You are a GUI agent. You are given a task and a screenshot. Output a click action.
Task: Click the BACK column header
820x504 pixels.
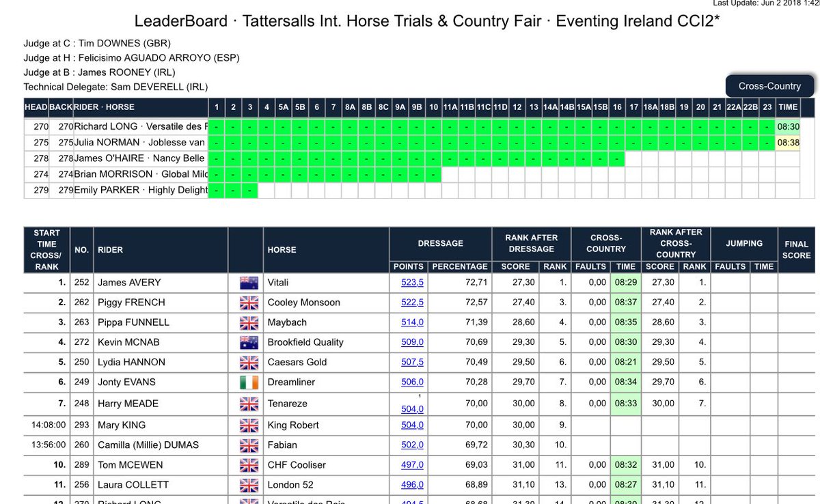61,107
